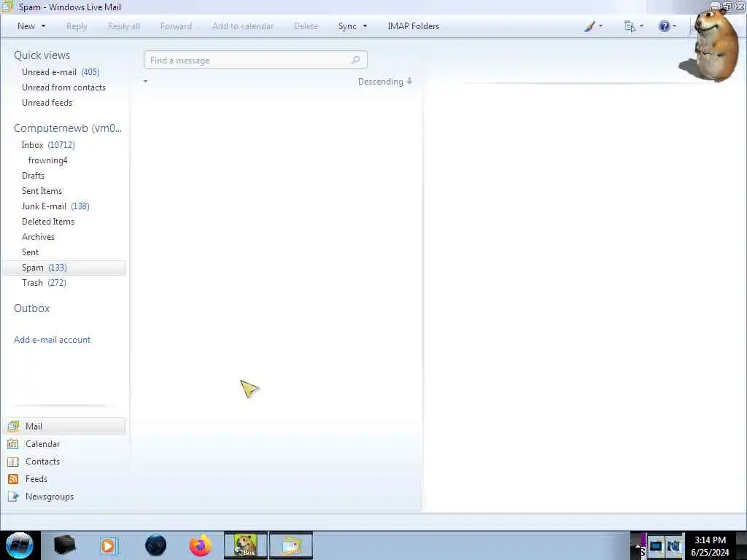Select the Sent Items folder
The height and width of the screenshot is (560, 747).
pyautogui.click(x=42, y=191)
